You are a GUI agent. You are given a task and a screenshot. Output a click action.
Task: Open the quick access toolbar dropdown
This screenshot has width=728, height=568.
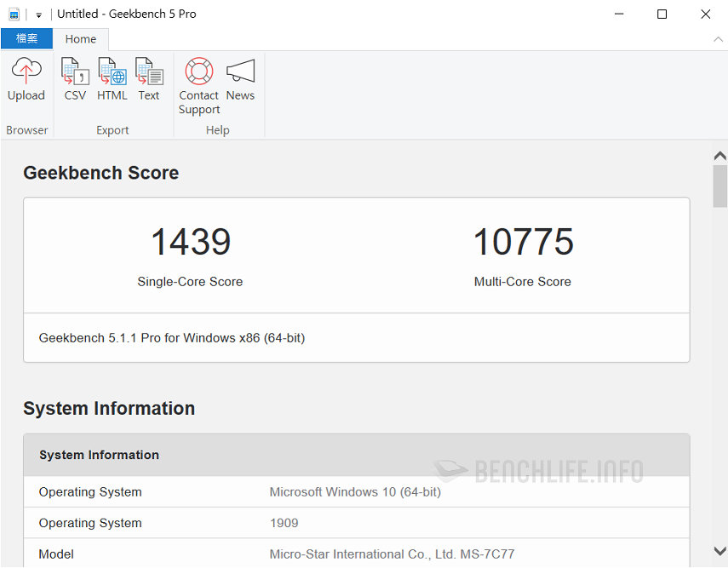[37, 13]
